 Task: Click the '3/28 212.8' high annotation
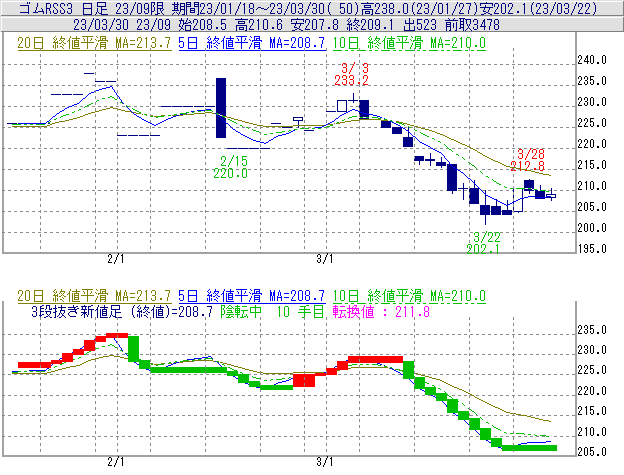tap(528, 160)
